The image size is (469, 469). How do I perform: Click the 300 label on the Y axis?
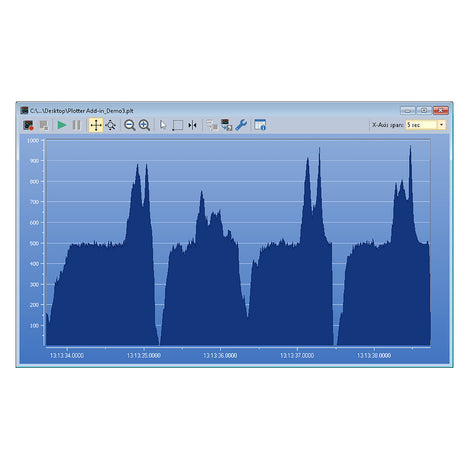pos(34,285)
